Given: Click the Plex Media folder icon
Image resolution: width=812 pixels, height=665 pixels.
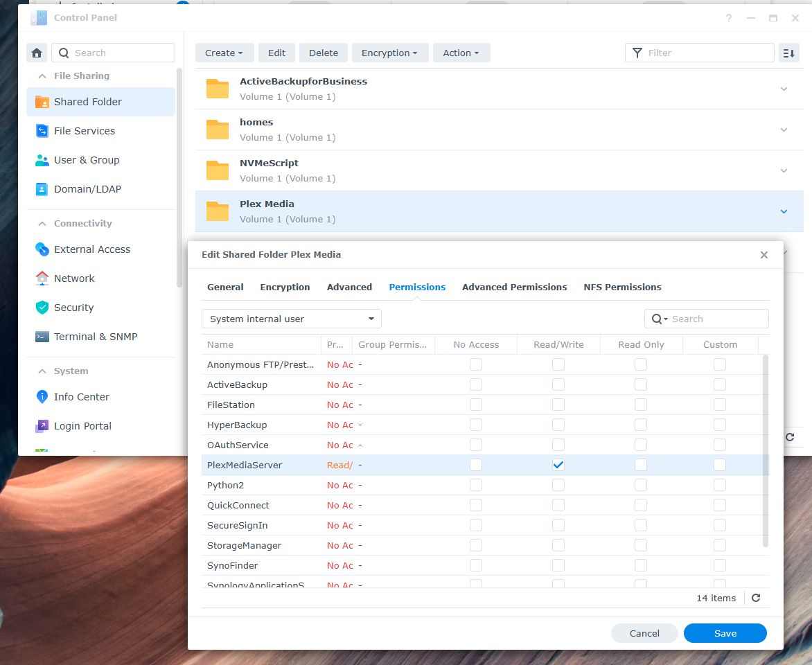Looking at the screenshot, I should coord(218,211).
